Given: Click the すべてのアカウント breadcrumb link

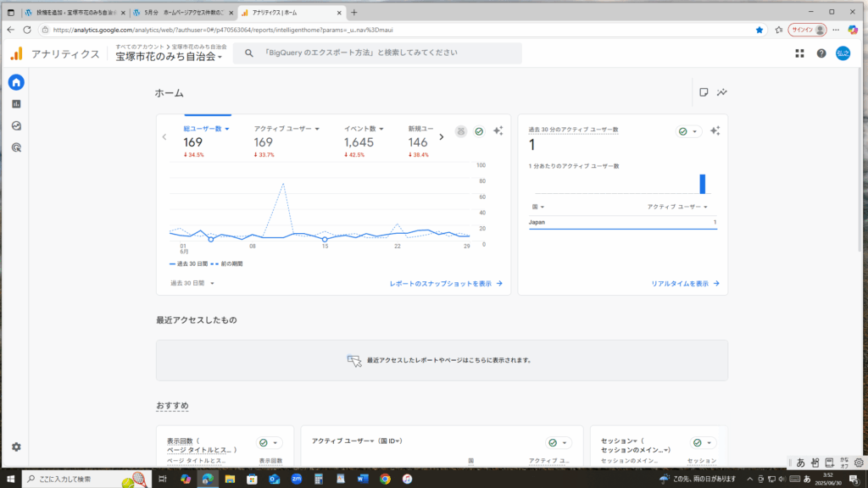Looking at the screenshot, I should 140,47.
